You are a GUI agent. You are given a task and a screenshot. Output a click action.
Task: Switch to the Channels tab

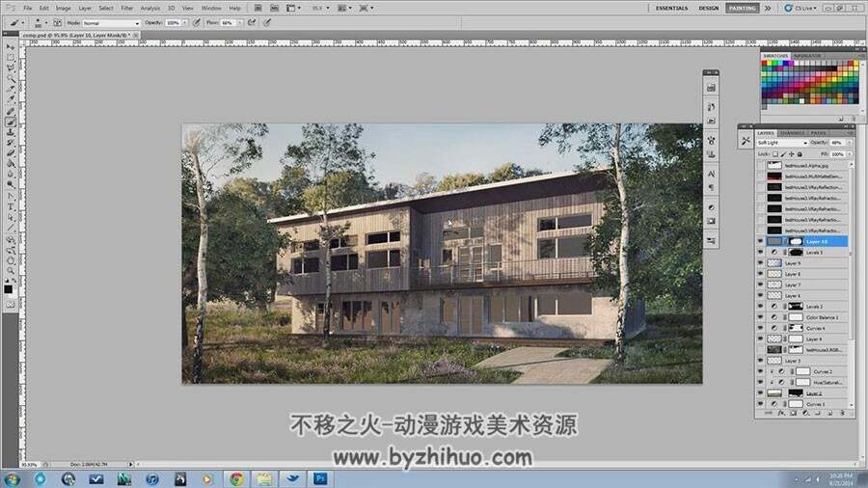[792, 133]
